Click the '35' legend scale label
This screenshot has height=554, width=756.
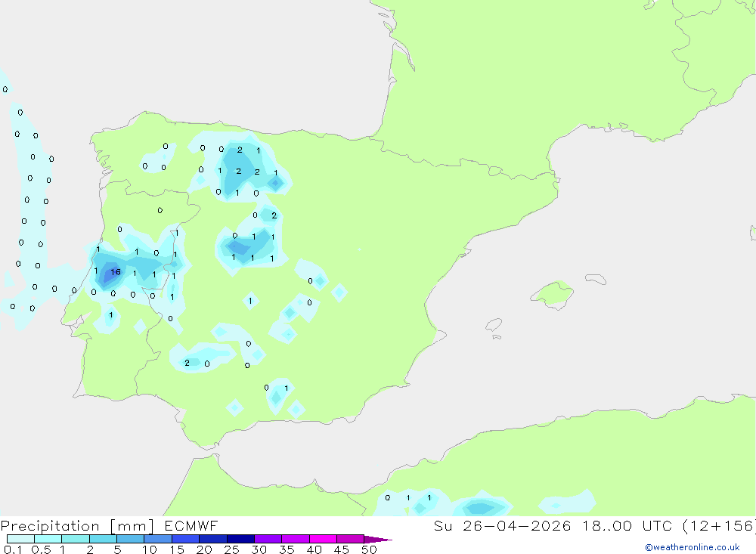pos(287,549)
